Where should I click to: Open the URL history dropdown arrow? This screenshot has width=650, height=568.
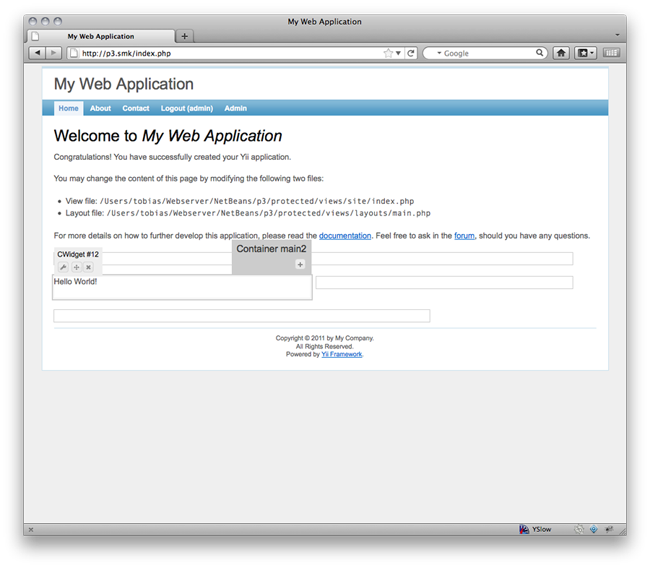(398, 53)
